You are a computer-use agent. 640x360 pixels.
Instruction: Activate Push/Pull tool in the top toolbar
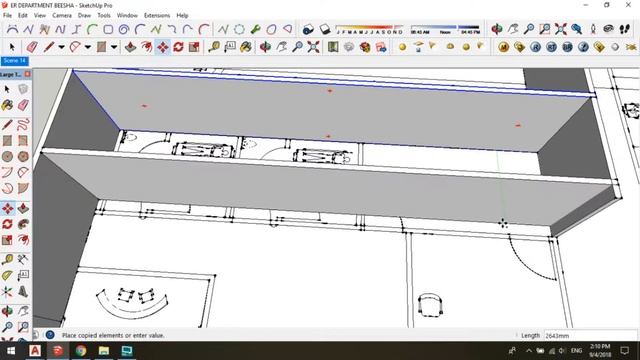[x=130, y=47]
